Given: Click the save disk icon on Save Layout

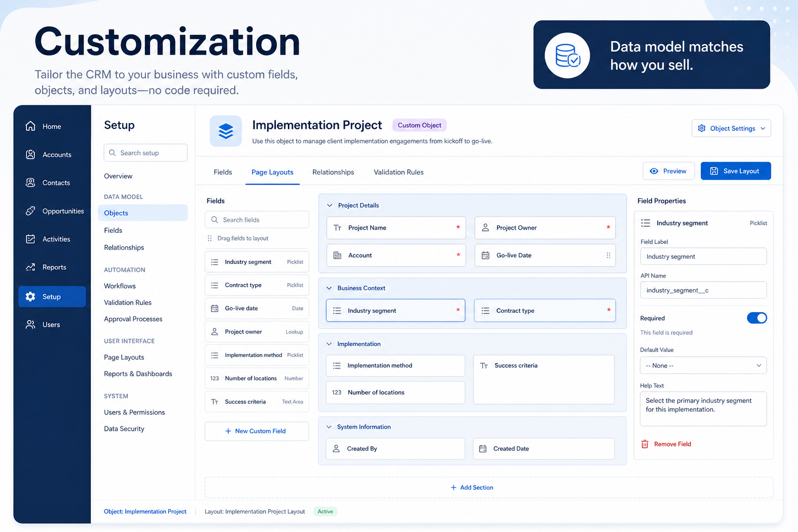Looking at the screenshot, I should click(x=714, y=171).
